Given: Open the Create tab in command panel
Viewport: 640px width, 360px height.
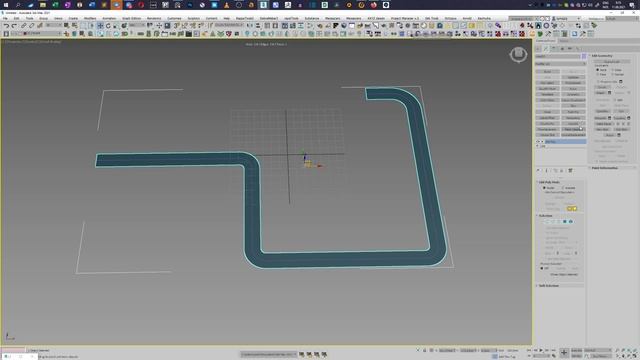Looking at the screenshot, I should tap(538, 49).
